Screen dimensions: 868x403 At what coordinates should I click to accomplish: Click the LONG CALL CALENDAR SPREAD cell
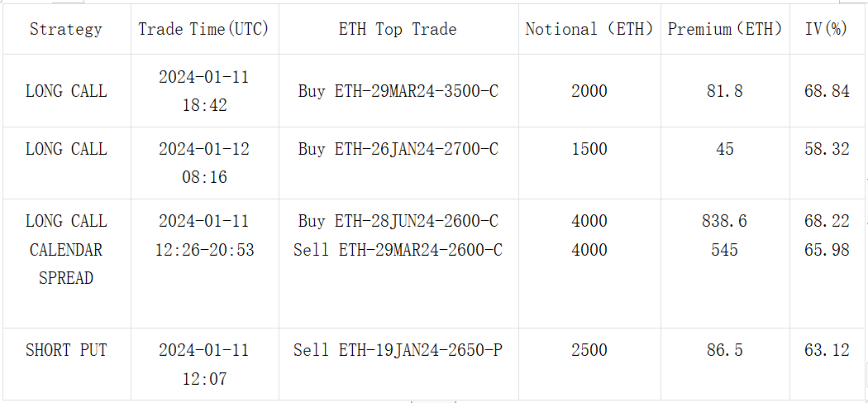pos(66,250)
